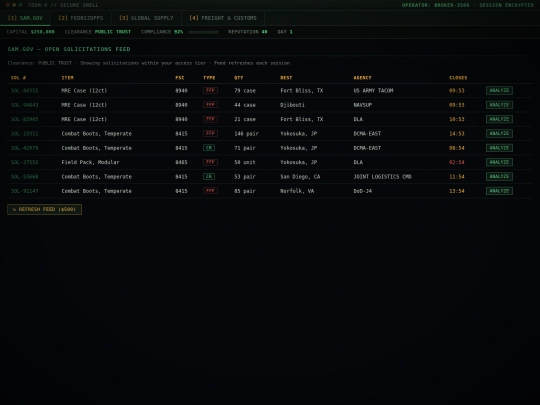Click the FFP badge in the Field Pack row
Viewport: 540px width, 405px height.
(210, 162)
